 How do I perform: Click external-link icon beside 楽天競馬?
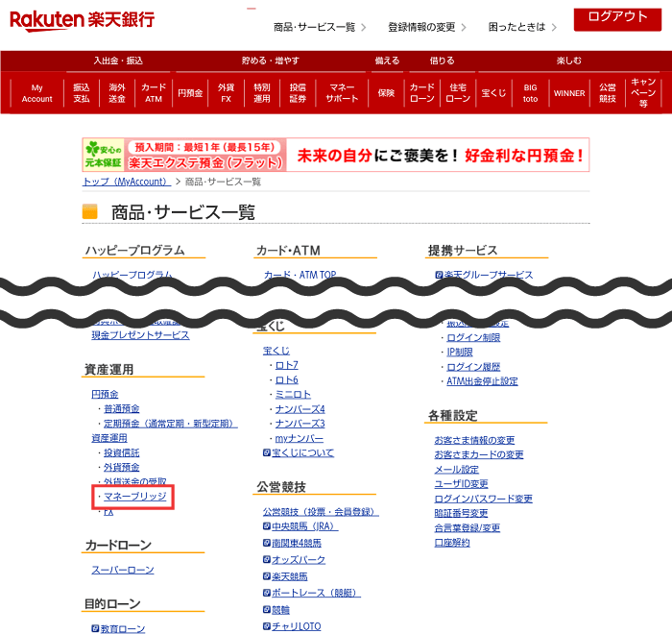(267, 576)
